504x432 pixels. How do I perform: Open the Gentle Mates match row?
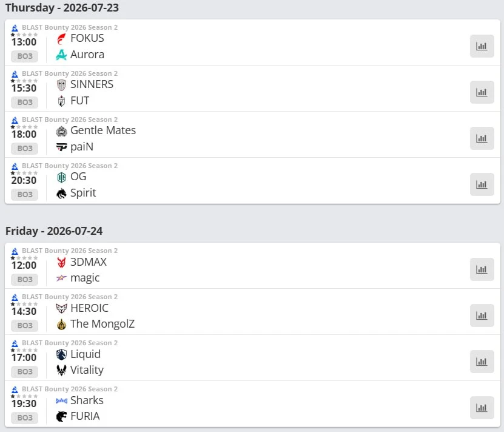252,135
